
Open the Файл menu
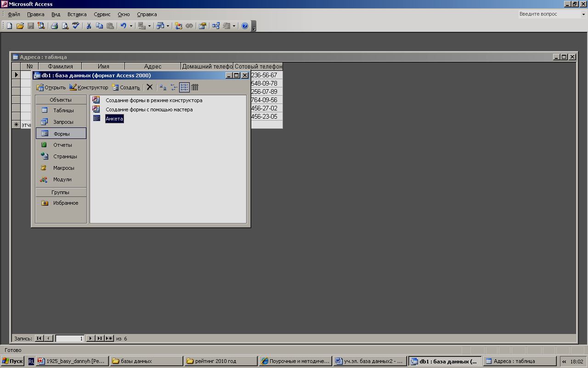coord(14,14)
